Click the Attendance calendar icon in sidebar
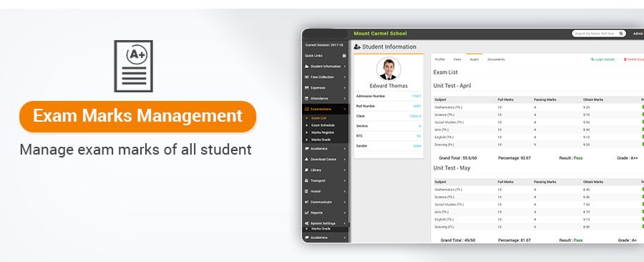This screenshot has width=644, height=262. [x=307, y=99]
